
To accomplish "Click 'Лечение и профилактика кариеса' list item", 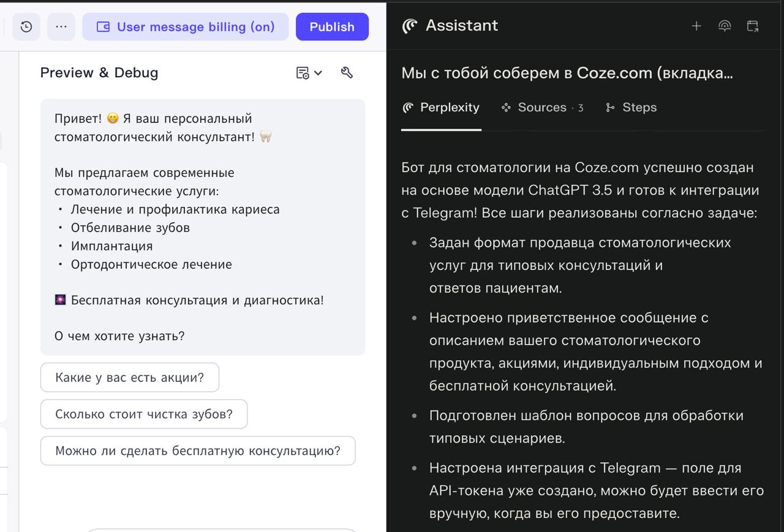I will [175, 209].
